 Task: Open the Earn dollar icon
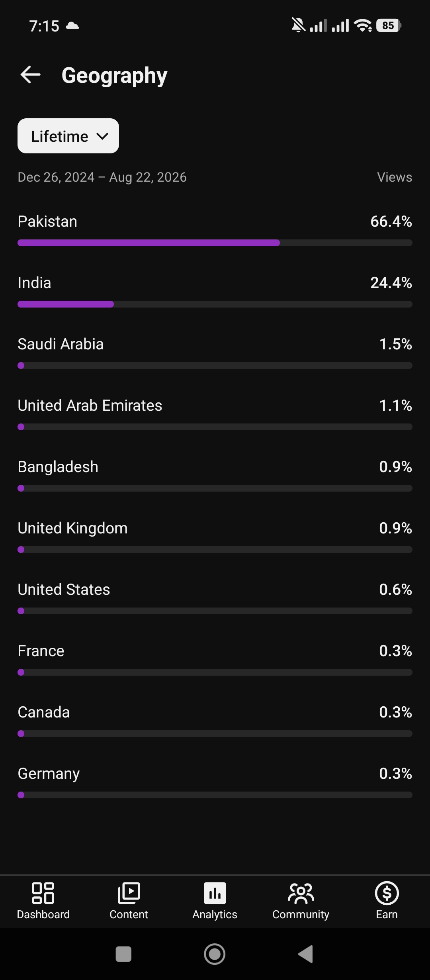387,893
